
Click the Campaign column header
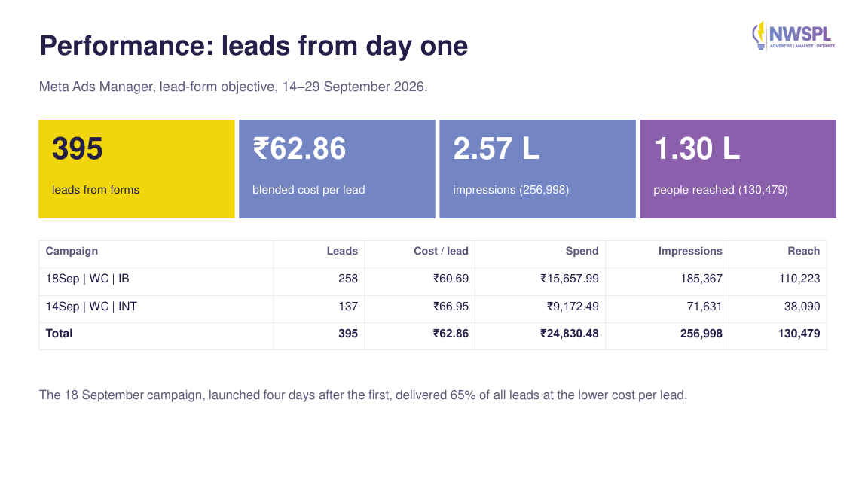pyautogui.click(x=72, y=252)
